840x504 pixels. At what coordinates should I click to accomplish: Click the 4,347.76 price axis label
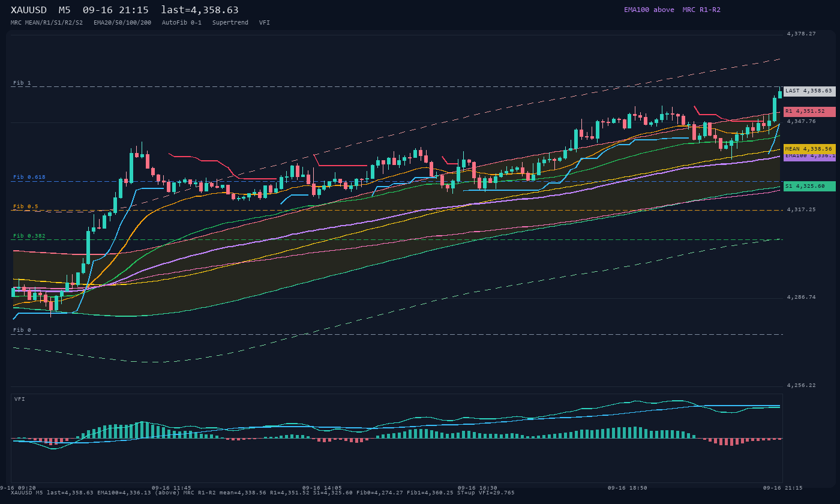tap(802, 121)
